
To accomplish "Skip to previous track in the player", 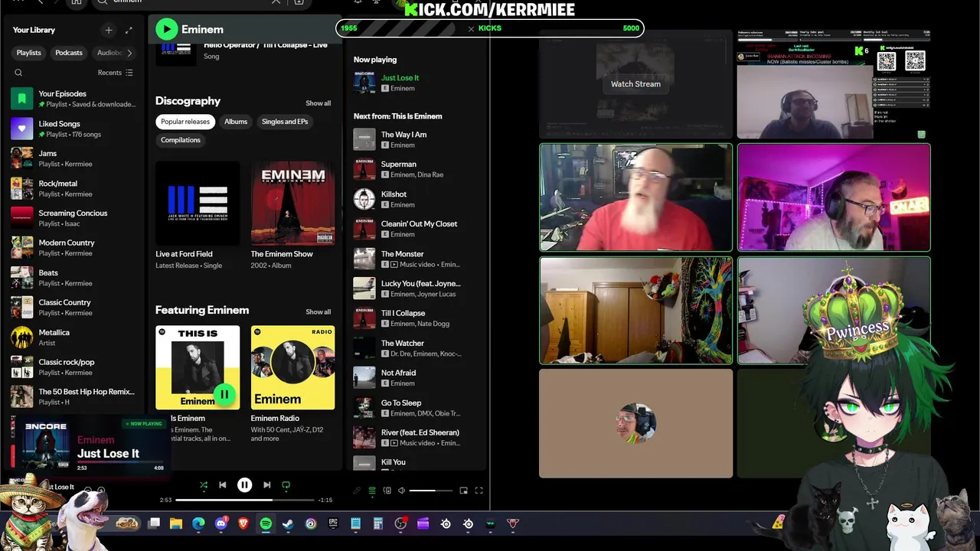I will click(223, 485).
